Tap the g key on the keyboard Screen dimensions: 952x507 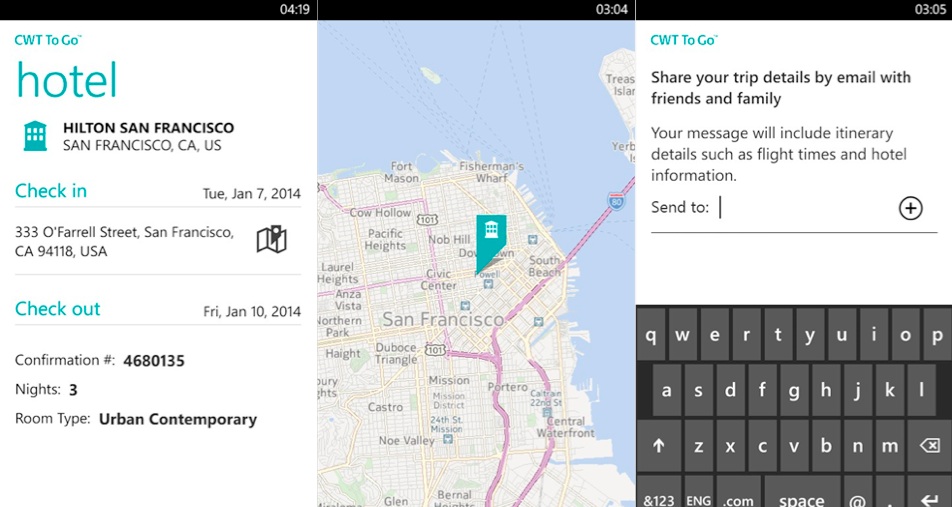click(794, 390)
